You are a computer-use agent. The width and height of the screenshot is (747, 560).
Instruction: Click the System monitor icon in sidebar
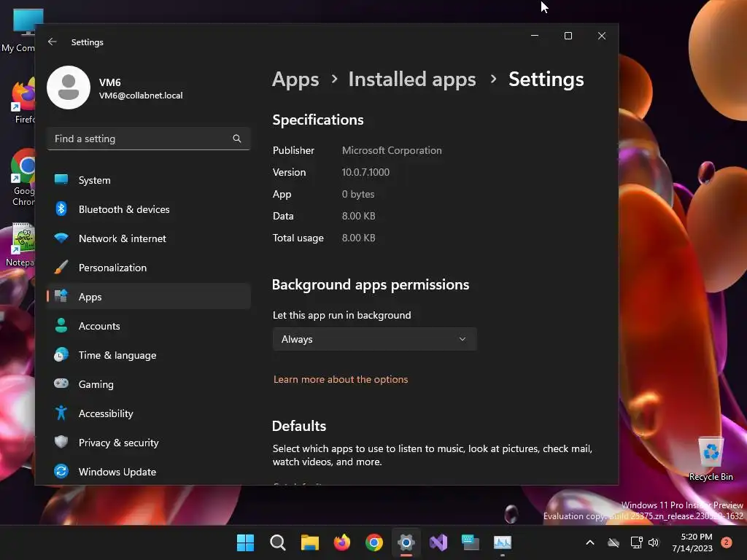tap(61, 179)
